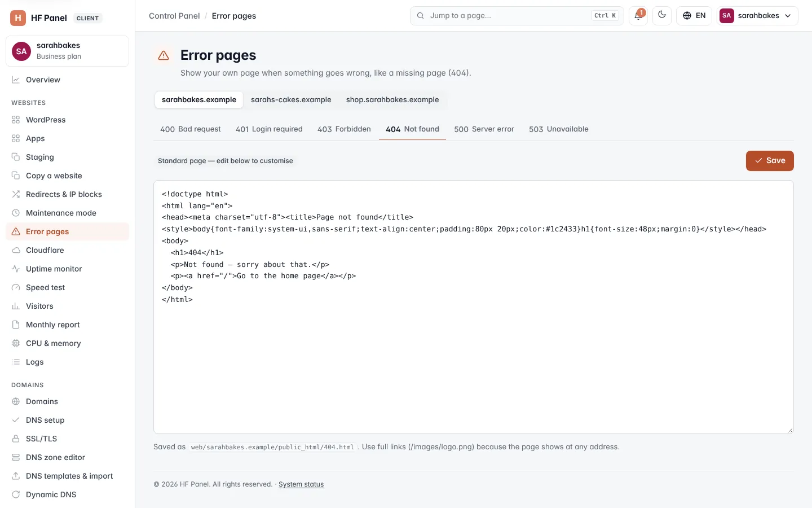
Task: Click the HF Panel logo icon
Action: point(18,18)
